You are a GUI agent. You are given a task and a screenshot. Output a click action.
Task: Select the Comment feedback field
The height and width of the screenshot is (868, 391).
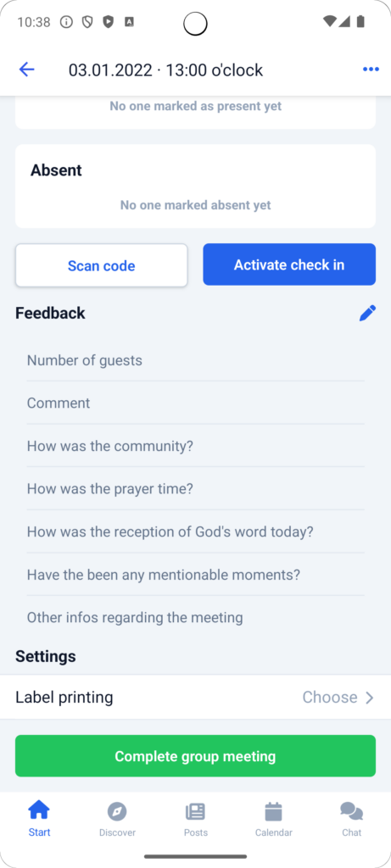(x=195, y=403)
